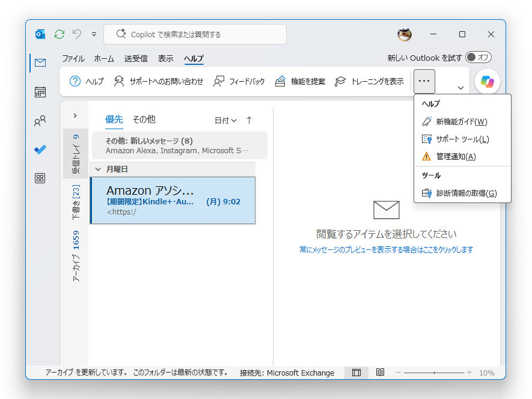Click the Undo arrow in title bar
This screenshot has height=399, width=532.
pos(77,34)
